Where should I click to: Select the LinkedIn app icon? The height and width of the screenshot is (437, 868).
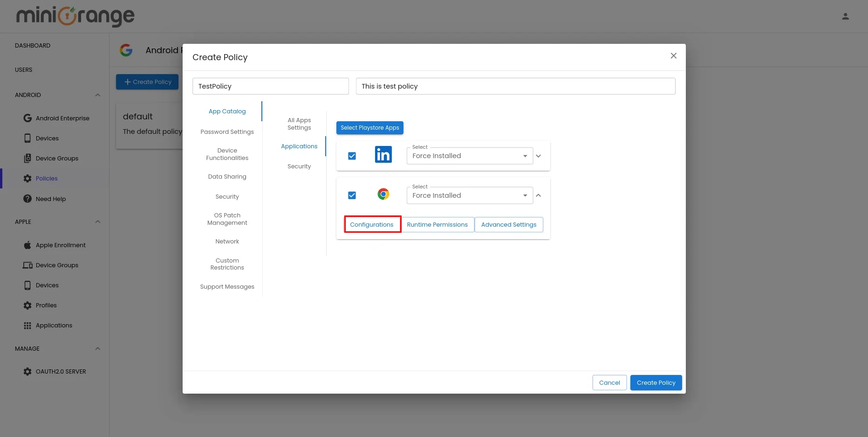pos(383,154)
